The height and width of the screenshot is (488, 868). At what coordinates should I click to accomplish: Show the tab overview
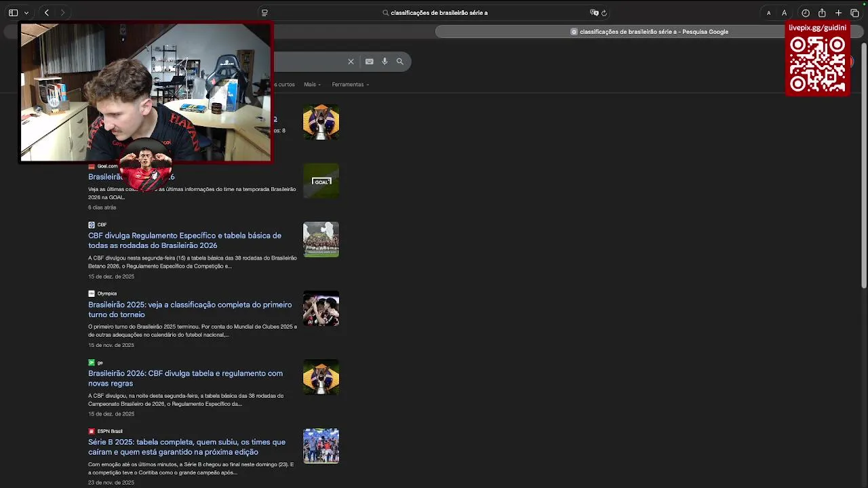click(x=855, y=13)
